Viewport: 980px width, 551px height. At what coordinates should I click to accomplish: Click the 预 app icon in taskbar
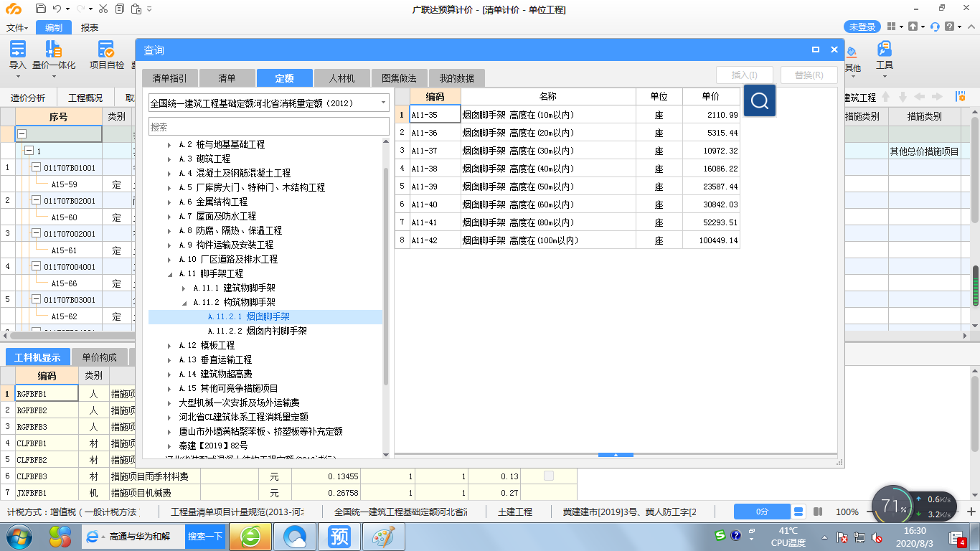[x=339, y=536]
